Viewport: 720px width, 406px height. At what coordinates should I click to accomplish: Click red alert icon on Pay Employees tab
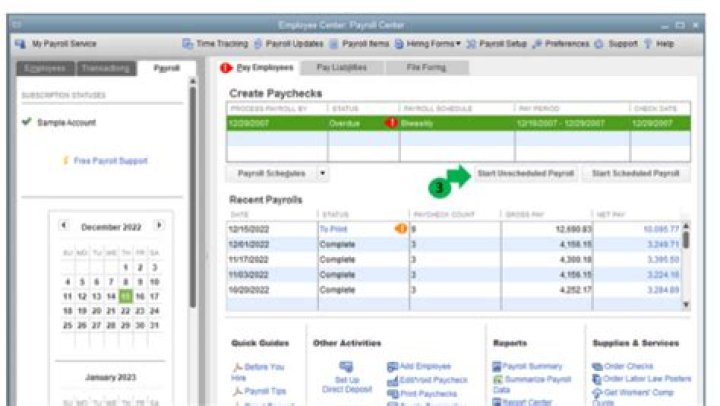coord(225,68)
